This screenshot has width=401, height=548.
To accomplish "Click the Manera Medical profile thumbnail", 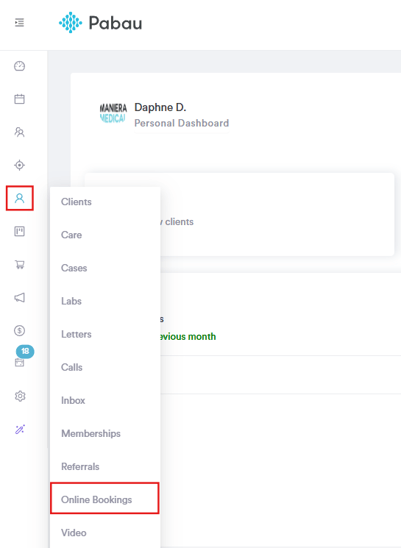I will (x=113, y=113).
